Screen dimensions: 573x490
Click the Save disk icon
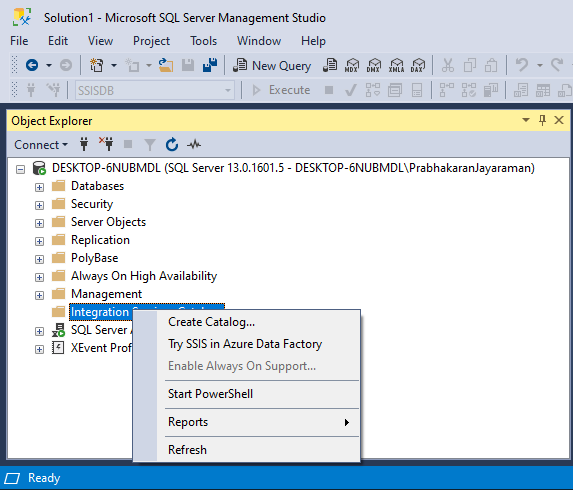point(188,65)
